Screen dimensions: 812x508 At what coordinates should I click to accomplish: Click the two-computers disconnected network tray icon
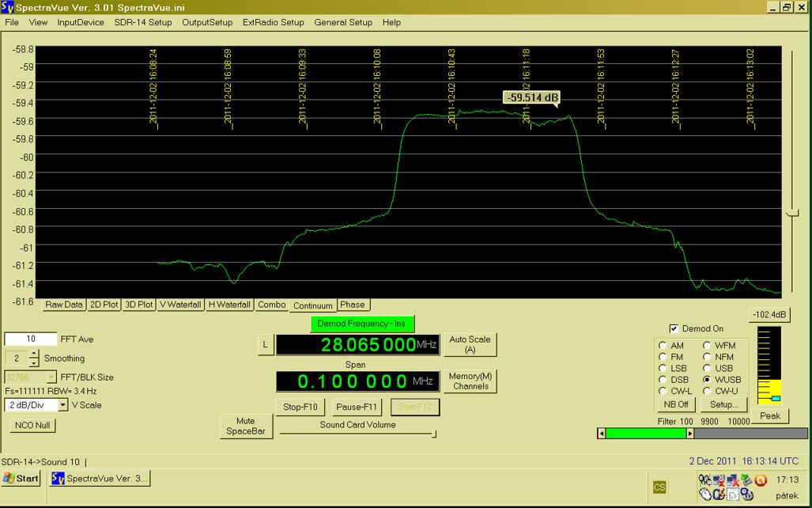coord(732,480)
